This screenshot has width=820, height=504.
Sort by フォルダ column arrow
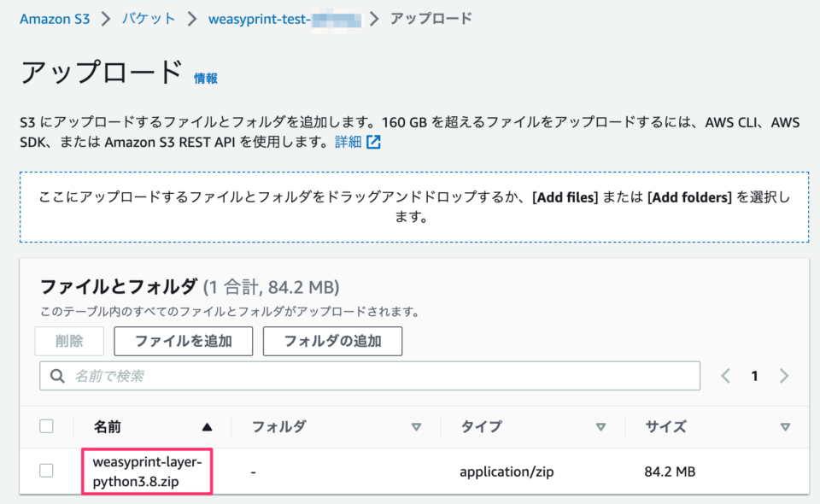(x=416, y=427)
